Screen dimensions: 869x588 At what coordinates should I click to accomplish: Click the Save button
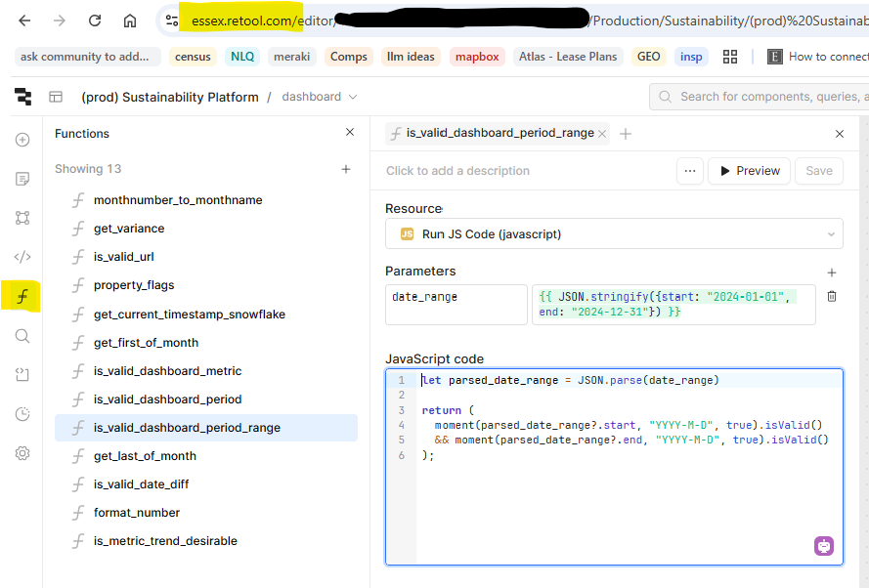(x=819, y=171)
